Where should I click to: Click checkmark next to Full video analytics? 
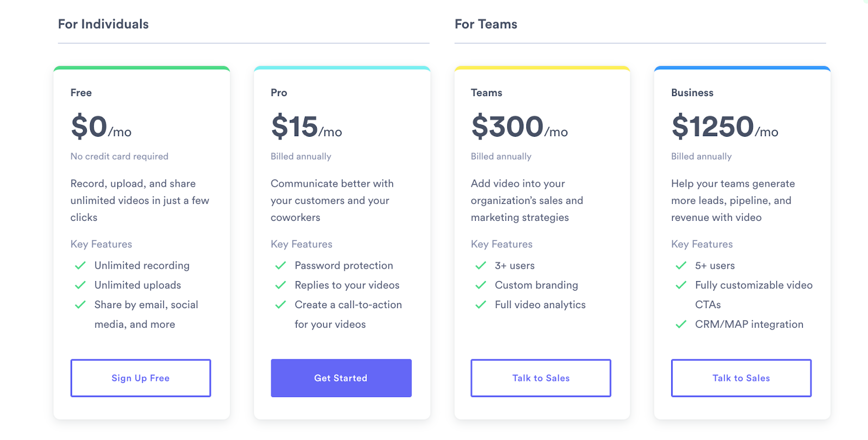(481, 304)
